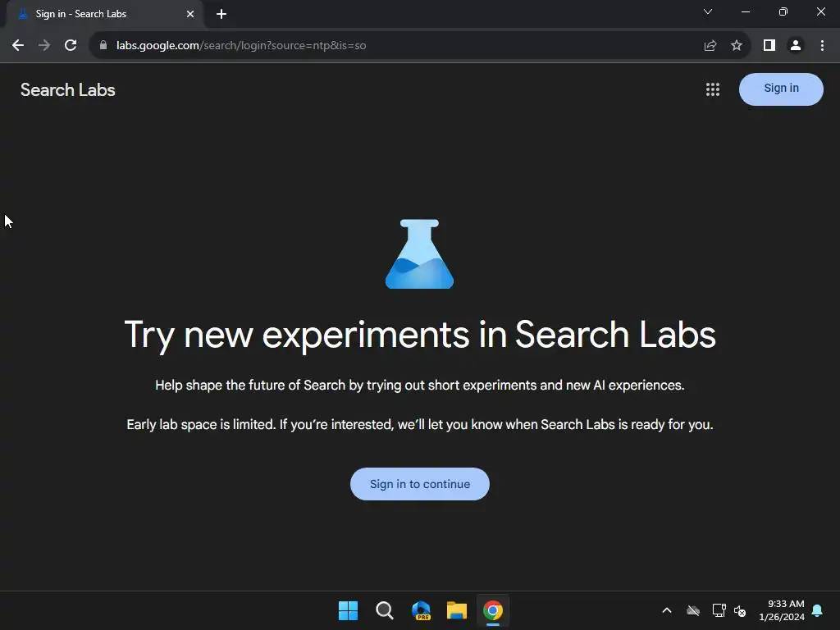840x630 pixels.
Task: Focus the labs.google.com address bar
Action: 396,46
